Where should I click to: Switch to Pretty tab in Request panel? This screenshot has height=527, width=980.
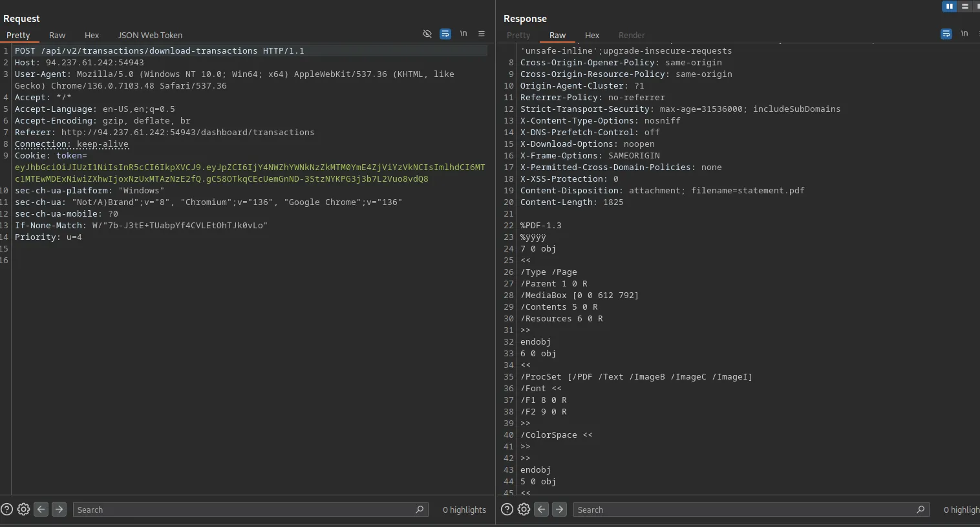pyautogui.click(x=18, y=36)
